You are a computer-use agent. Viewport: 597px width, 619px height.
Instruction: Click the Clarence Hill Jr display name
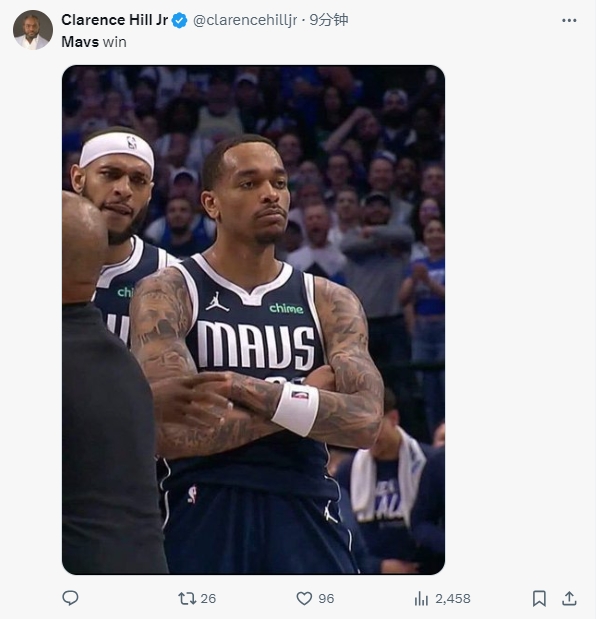click(x=115, y=20)
